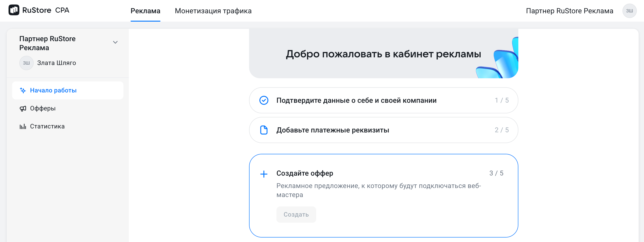Click Партнер RuStore Реклама in the header
The width and height of the screenshot is (644, 242).
click(x=569, y=11)
